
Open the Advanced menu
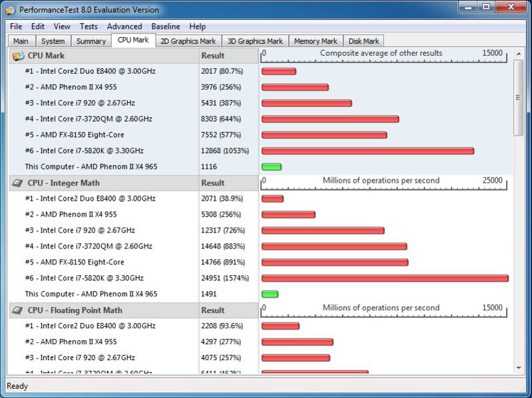124,27
